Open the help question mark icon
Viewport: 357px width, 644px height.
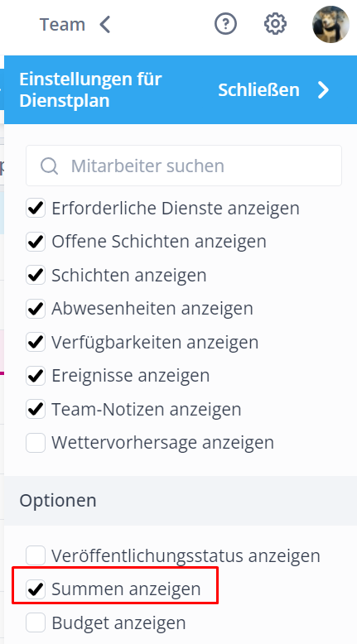click(x=225, y=24)
